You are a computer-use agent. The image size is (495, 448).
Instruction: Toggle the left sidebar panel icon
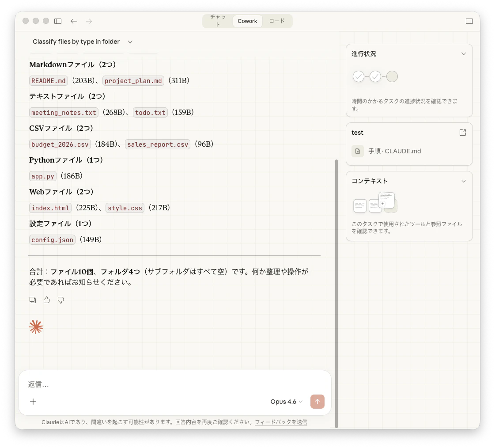[58, 21]
